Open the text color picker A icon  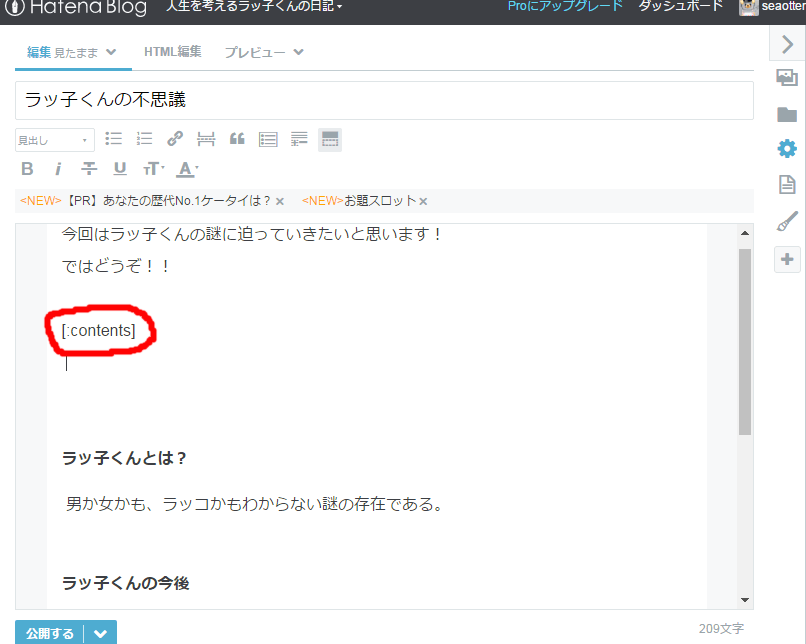[184, 168]
